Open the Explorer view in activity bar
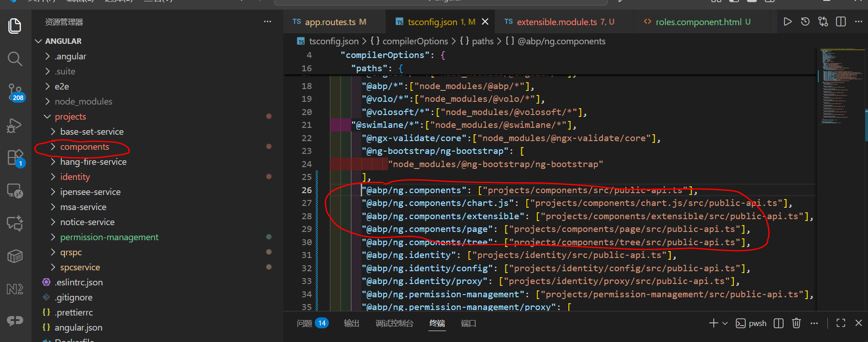Image resolution: width=868 pixels, height=342 pixels. 15,26
